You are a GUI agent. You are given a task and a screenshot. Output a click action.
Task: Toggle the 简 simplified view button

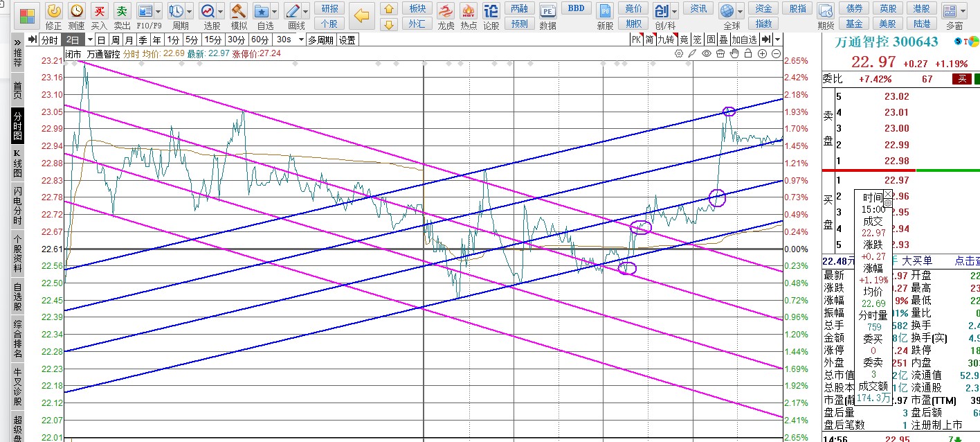tap(649, 39)
